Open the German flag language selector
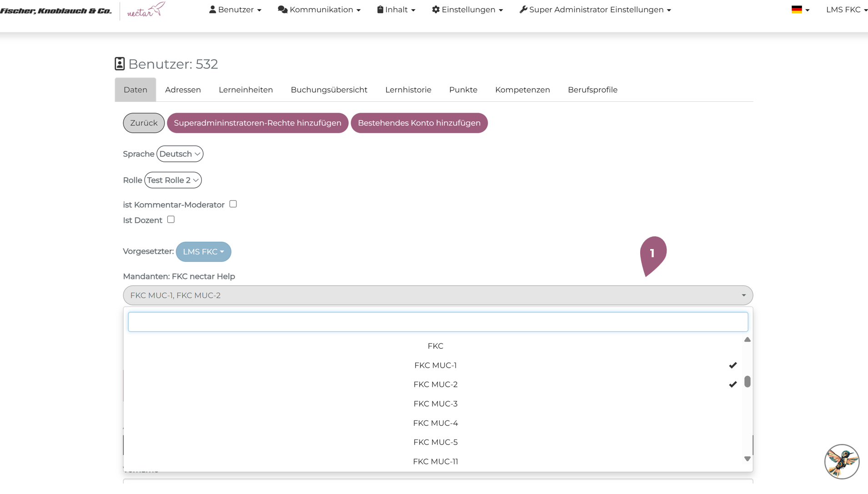Viewport: 868px width, 494px height. [800, 10]
